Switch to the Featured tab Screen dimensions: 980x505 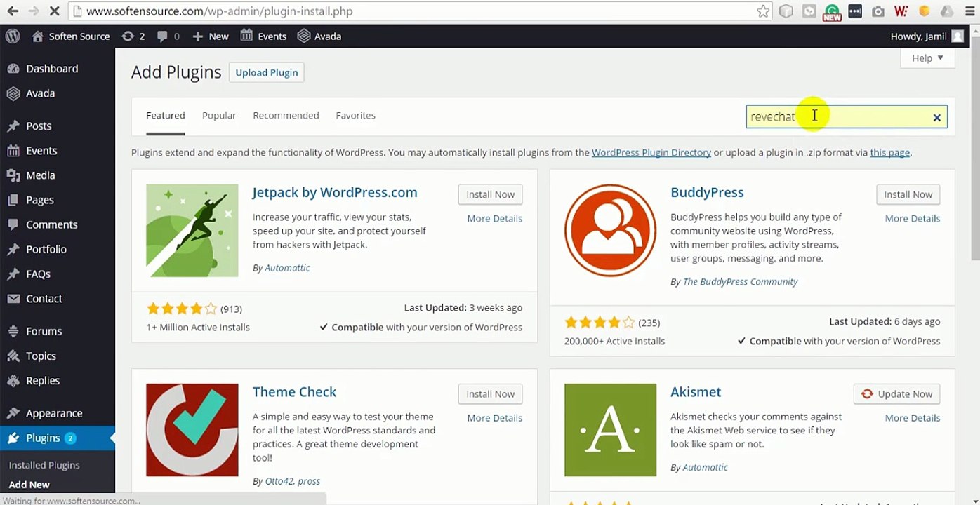(166, 116)
